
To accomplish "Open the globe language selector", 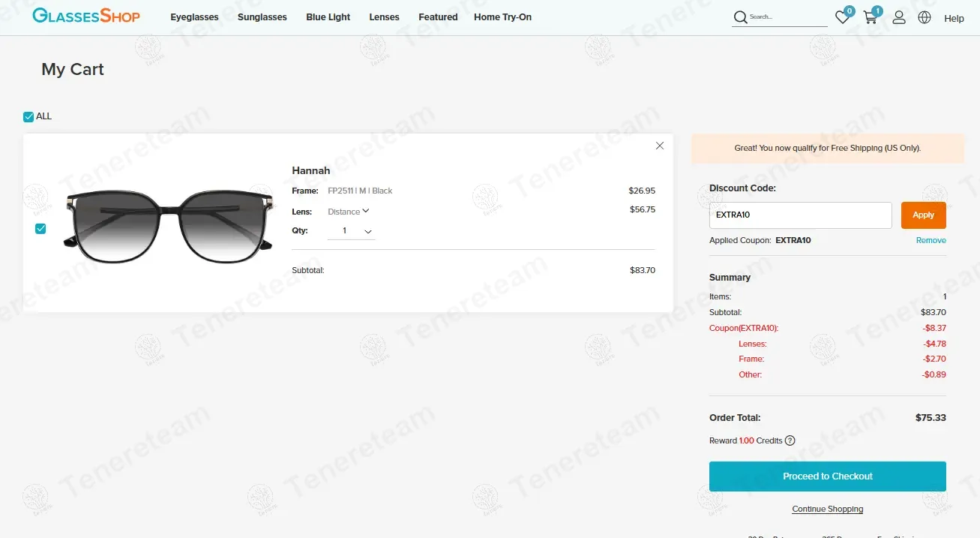I will (x=925, y=17).
